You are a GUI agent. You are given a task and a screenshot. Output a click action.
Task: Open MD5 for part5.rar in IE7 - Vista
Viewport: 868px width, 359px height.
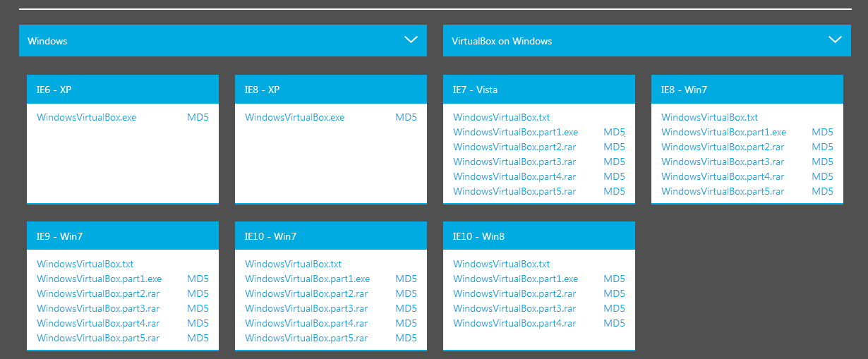614,191
